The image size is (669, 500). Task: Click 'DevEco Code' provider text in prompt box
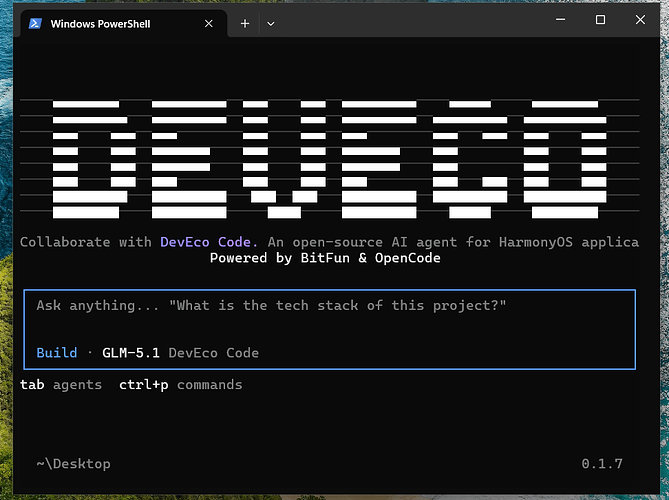pos(213,353)
